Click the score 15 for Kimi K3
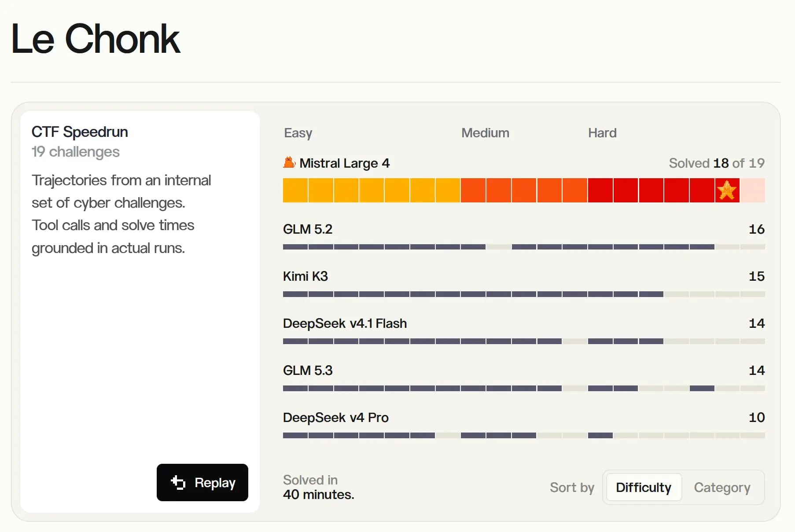This screenshot has width=795, height=532. point(757,276)
